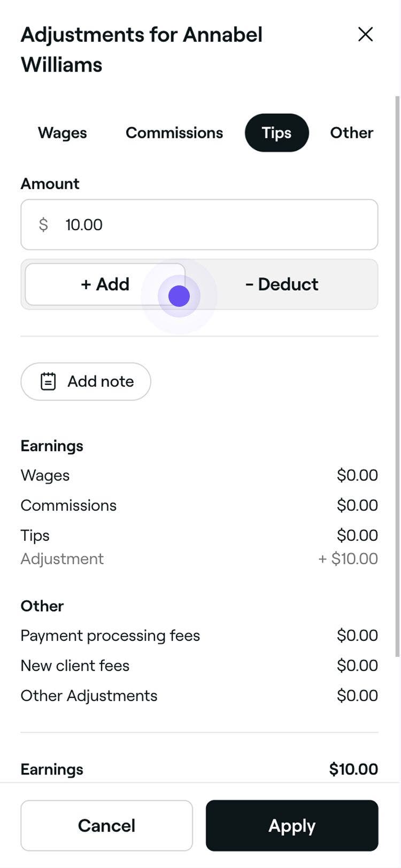The image size is (401, 868).
Task: Click the + $10.00 tips adjustment amount
Action: coord(348,559)
